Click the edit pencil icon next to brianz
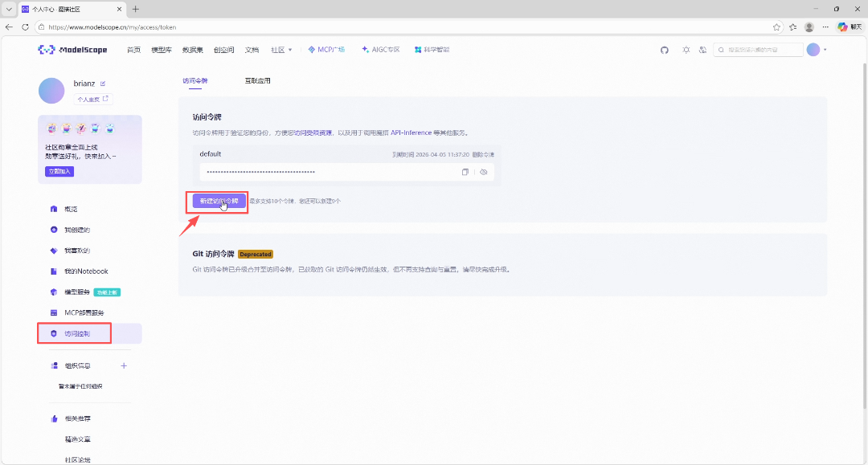The image size is (868, 465). click(x=102, y=84)
